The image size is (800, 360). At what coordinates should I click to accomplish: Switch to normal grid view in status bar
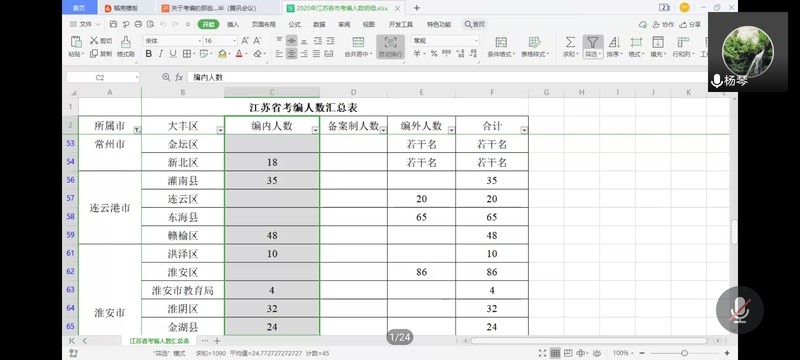click(555, 353)
